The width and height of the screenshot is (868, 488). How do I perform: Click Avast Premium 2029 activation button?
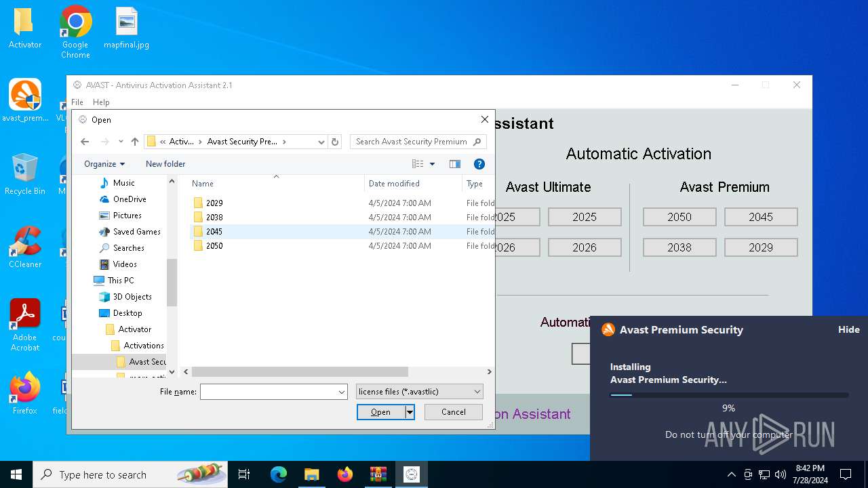[761, 247]
